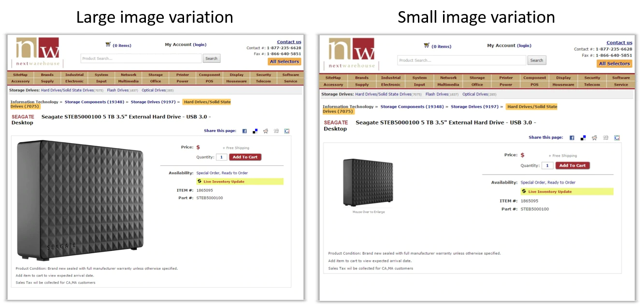
Task: Open All Selectors in large image variation
Action: tap(285, 62)
